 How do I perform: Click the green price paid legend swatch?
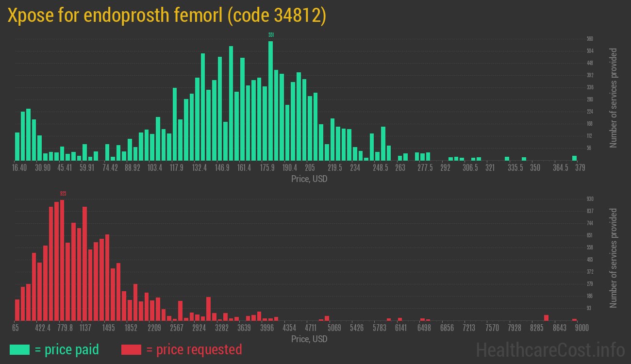coord(19,349)
